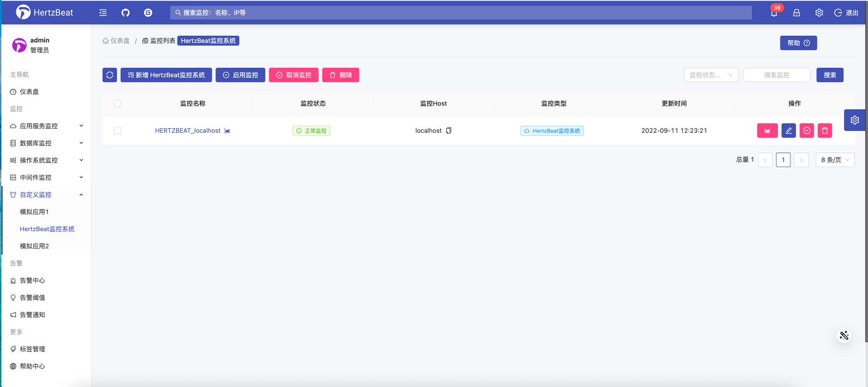Expand the 数据库监控 sidebar menu

[x=46, y=143]
